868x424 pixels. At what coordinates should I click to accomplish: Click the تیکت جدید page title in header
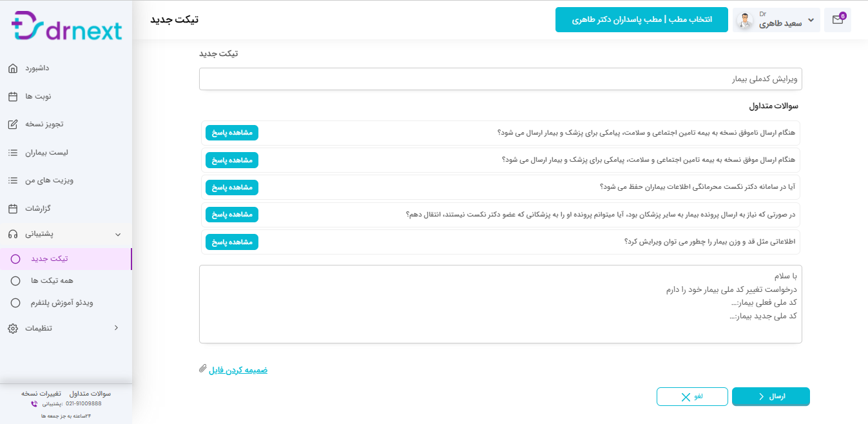[x=175, y=19]
